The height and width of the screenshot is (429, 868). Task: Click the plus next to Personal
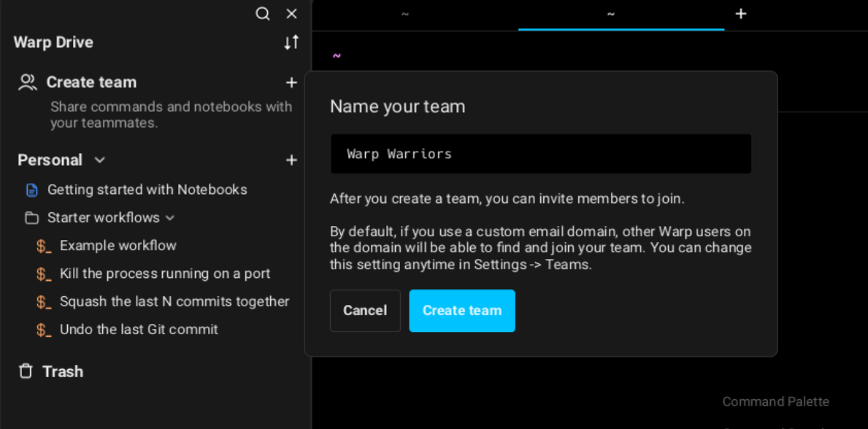click(291, 160)
